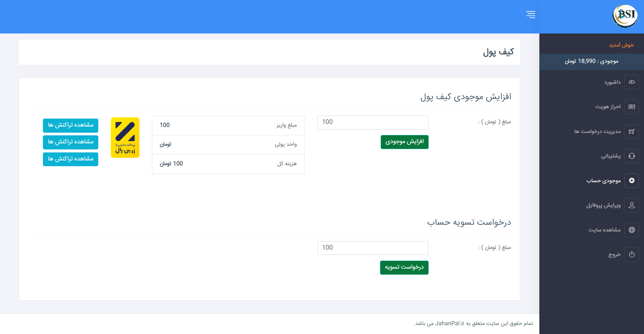Screen dimensions: 644x334
Task: Click the dashboard gauge icon
Action: [632, 82]
